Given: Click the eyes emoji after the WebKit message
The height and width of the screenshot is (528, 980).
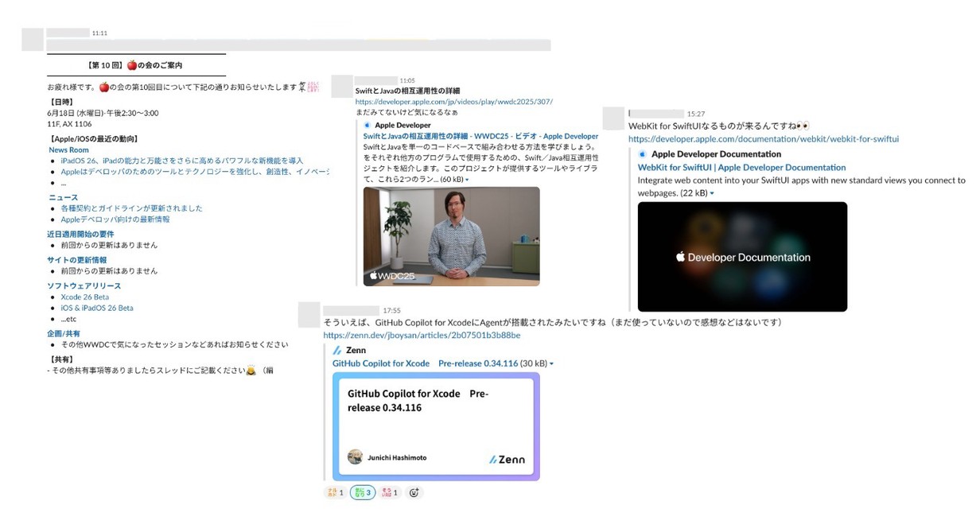Looking at the screenshot, I should pyautogui.click(x=803, y=126).
